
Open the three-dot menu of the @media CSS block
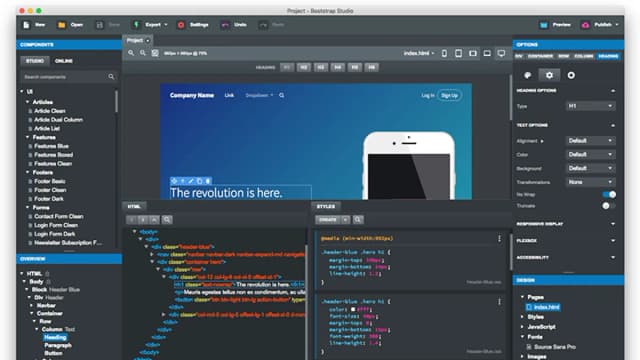point(499,238)
